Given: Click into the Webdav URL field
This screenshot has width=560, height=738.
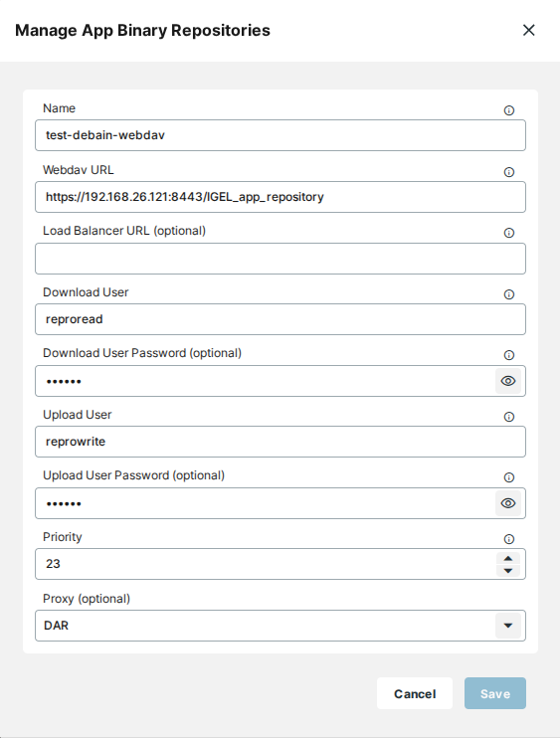Looking at the screenshot, I should tap(280, 197).
